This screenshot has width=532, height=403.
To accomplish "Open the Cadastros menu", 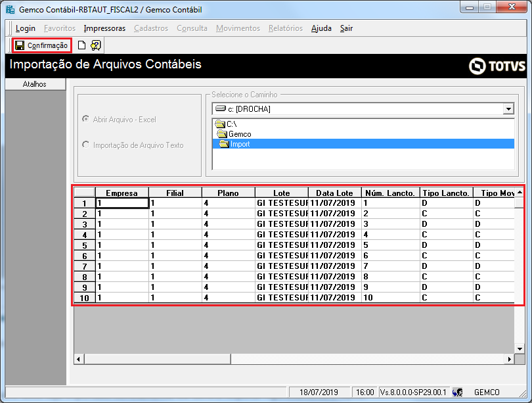I will point(151,28).
